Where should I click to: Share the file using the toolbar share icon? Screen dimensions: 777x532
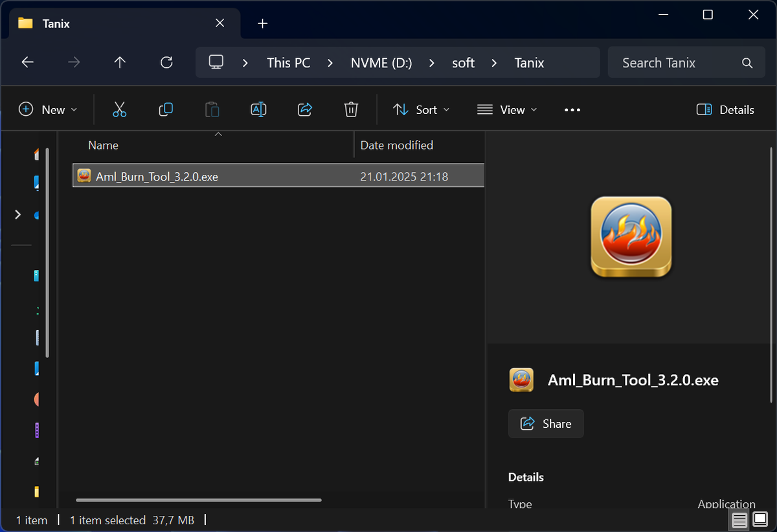(305, 109)
